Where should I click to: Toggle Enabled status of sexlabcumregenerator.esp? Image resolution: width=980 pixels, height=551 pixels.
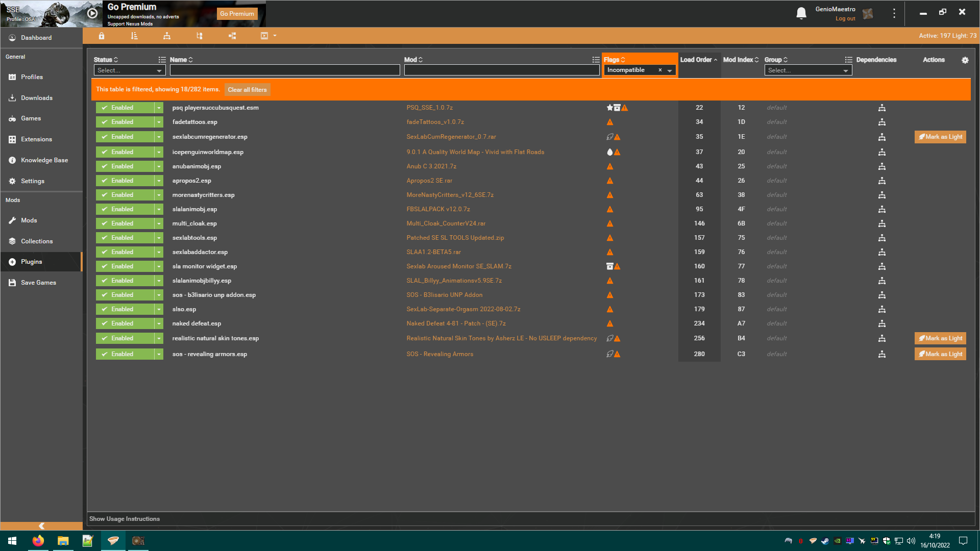(x=125, y=137)
